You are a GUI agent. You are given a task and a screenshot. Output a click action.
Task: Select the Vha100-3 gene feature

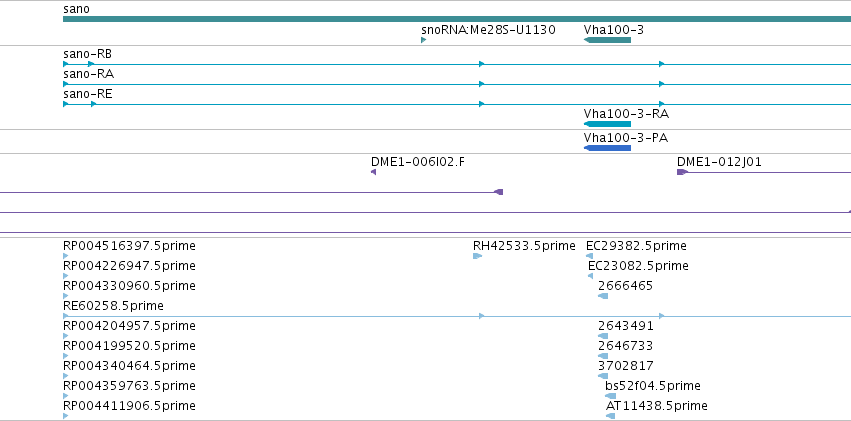coord(607,40)
